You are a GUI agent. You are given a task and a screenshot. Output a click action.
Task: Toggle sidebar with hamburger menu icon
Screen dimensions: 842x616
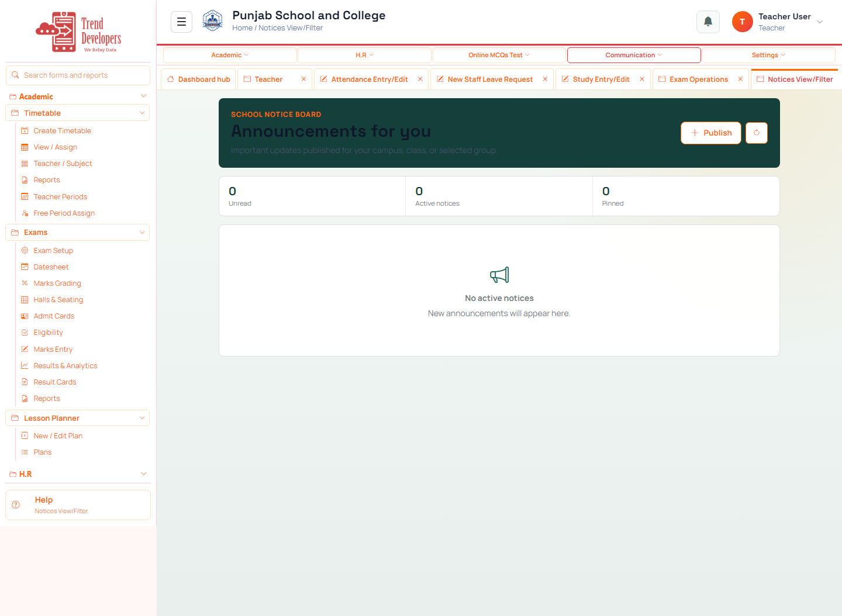181,22
